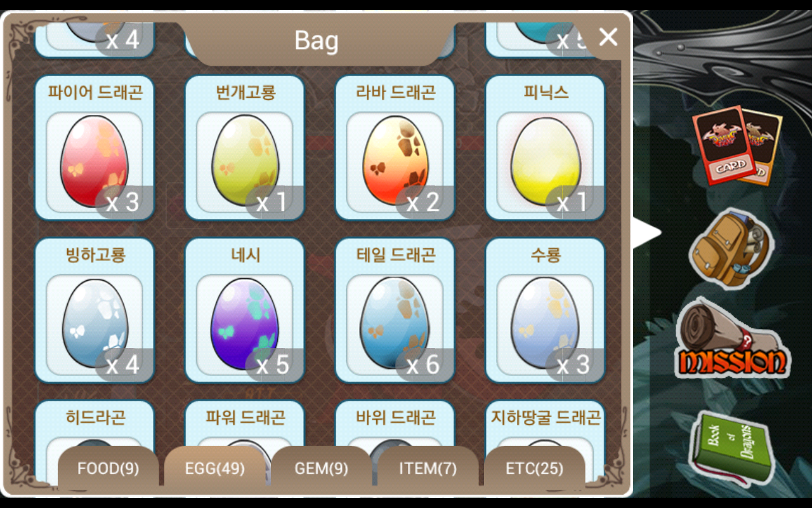Close the Bag window
Screen dimensions: 812x508
pos(608,37)
